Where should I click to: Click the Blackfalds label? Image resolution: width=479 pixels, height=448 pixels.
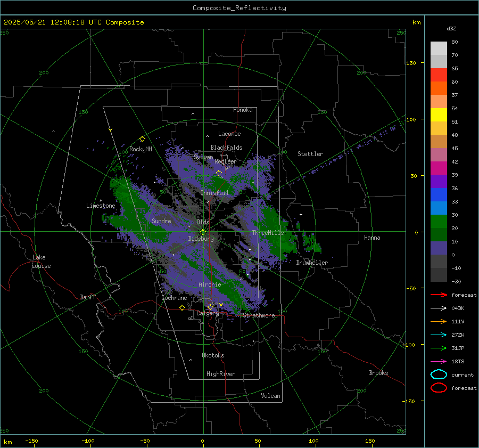[x=226, y=148]
